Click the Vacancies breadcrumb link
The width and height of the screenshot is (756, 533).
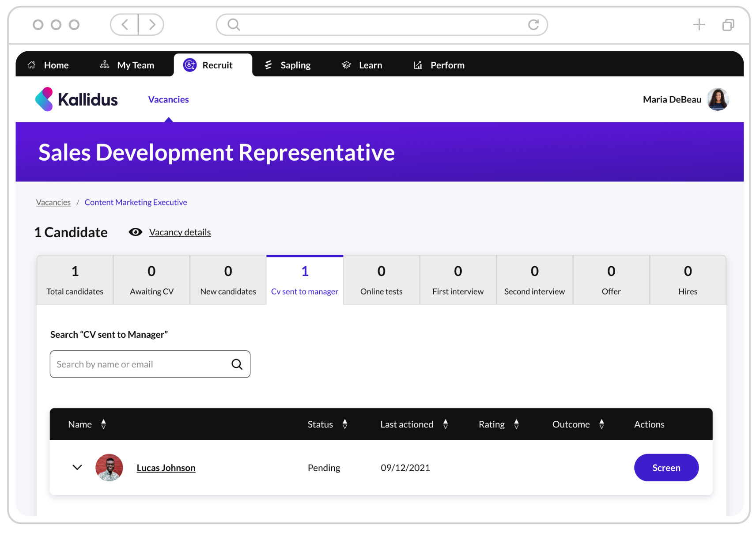[x=53, y=202]
